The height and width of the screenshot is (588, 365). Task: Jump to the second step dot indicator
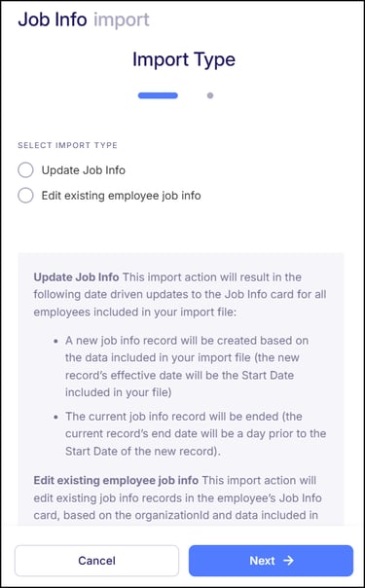tap(210, 95)
